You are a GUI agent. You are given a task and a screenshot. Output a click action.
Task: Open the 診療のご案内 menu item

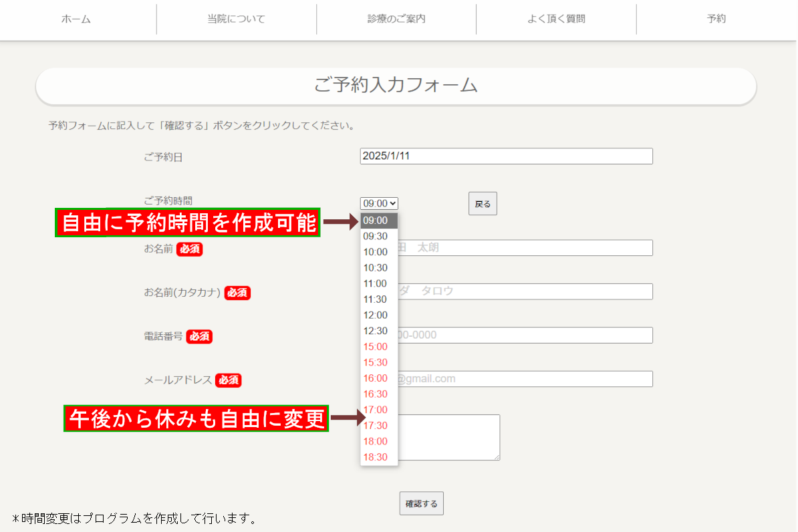point(396,19)
